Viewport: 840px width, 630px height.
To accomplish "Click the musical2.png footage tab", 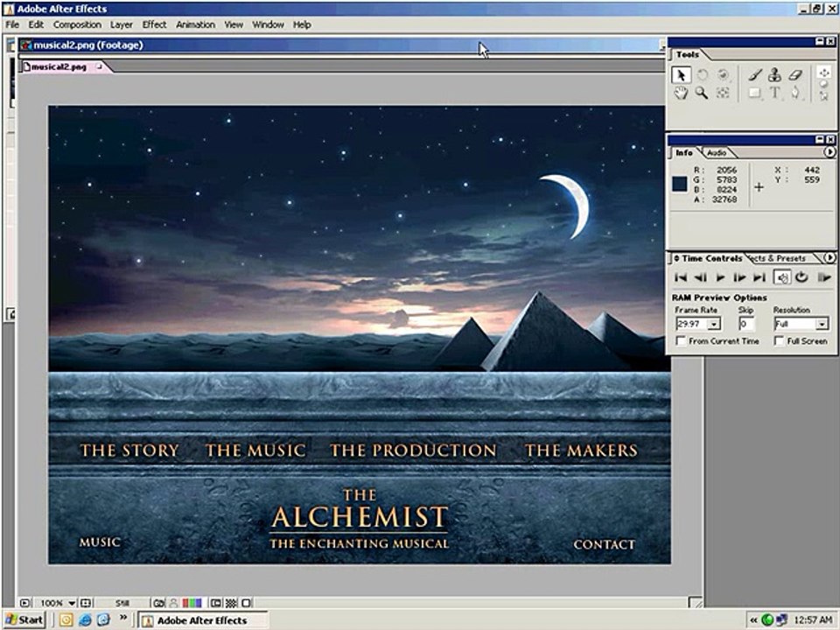I will coord(63,67).
